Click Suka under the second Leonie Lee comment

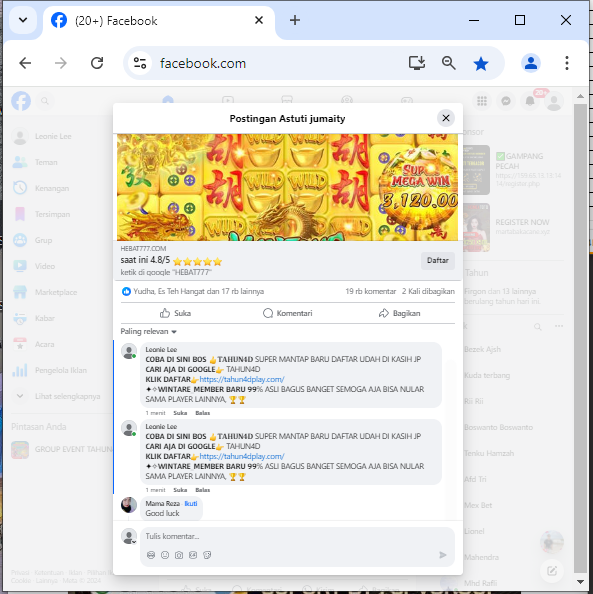180,490
